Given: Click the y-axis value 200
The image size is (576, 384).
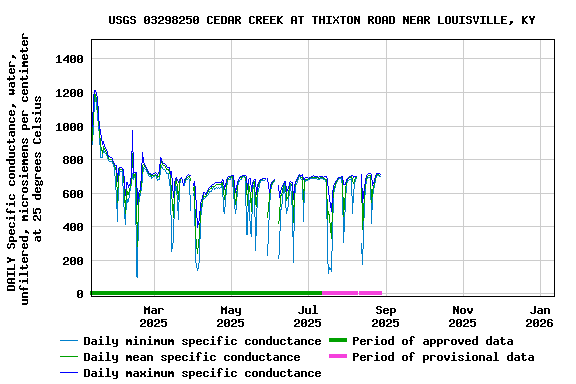Looking at the screenshot, I should 73,261.
